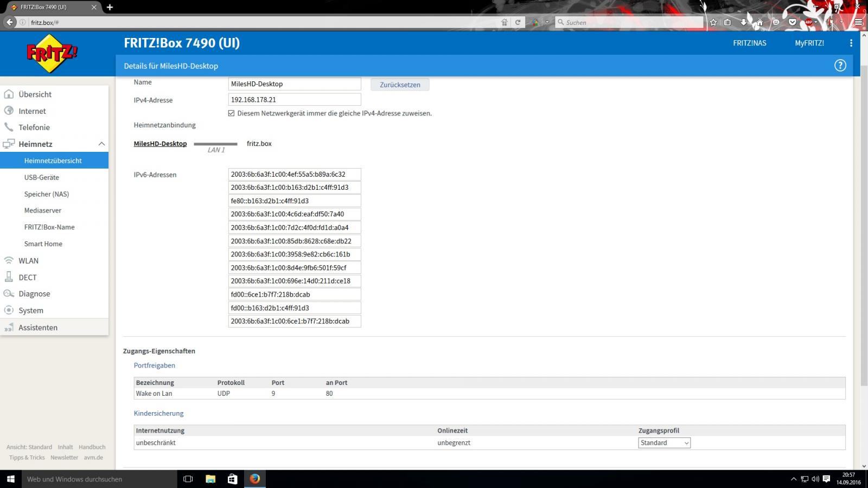
Task: Open the Action Center notification icon
Action: coord(826,479)
